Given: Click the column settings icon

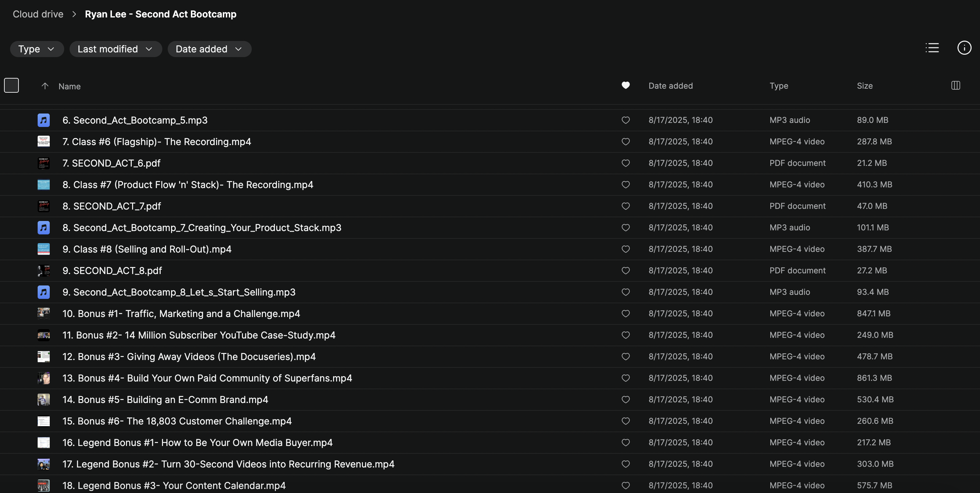Looking at the screenshot, I should (x=956, y=86).
